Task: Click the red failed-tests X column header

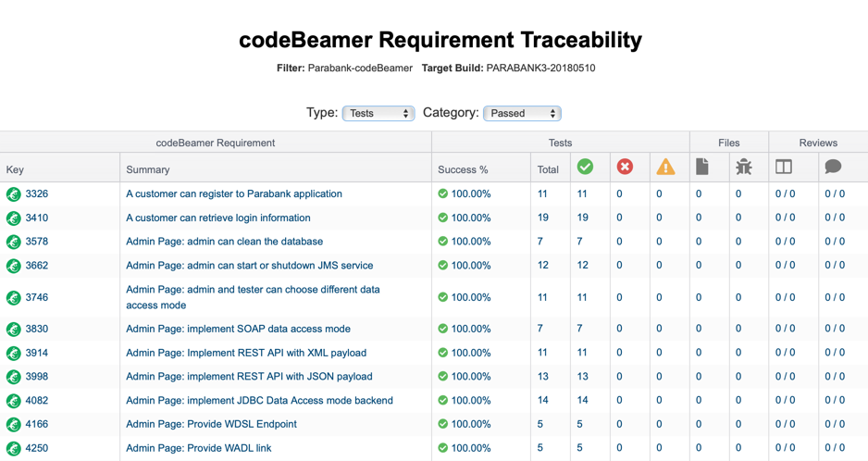Action: (x=625, y=167)
